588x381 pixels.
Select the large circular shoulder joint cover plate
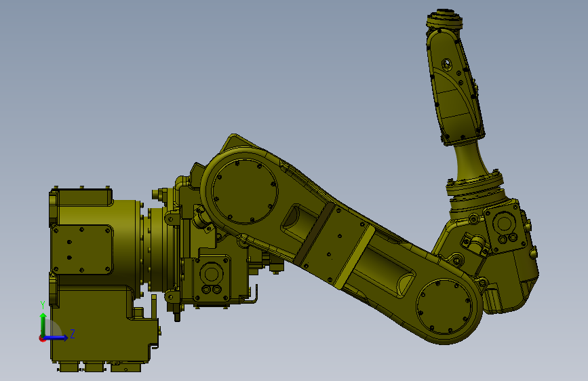tap(245, 191)
